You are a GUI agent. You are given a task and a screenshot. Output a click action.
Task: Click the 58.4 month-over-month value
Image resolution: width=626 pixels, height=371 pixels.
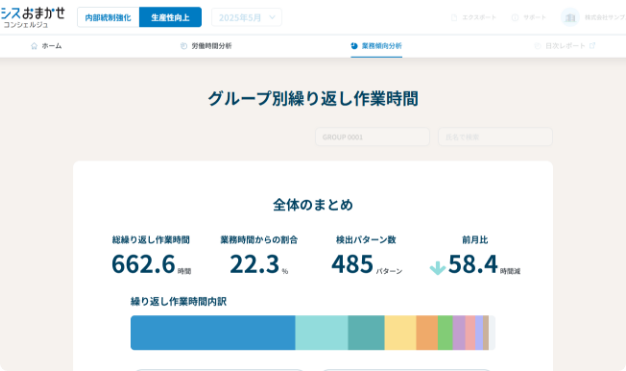coord(473,264)
